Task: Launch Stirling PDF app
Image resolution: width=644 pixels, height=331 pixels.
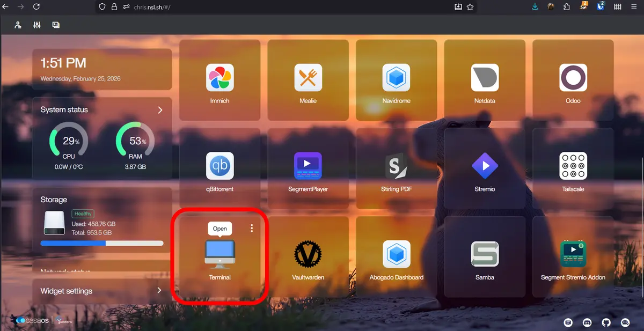Action: click(396, 166)
